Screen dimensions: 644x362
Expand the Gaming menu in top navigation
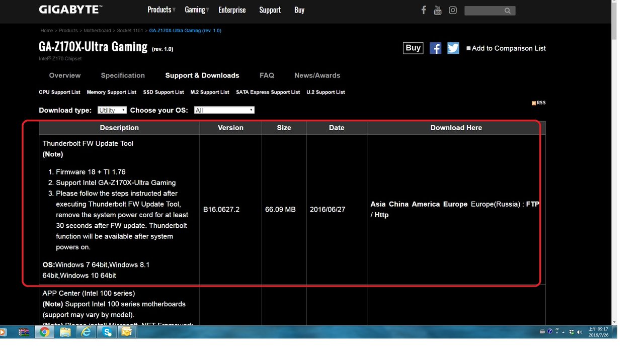[196, 10]
